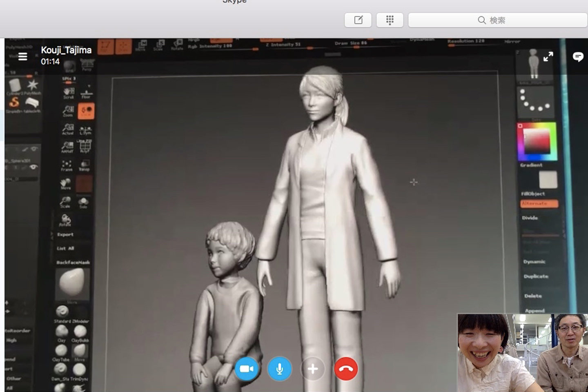Viewport: 588px width, 392px height.
Task: Toggle the PolyF wireframe grid icon
Action: [85, 146]
